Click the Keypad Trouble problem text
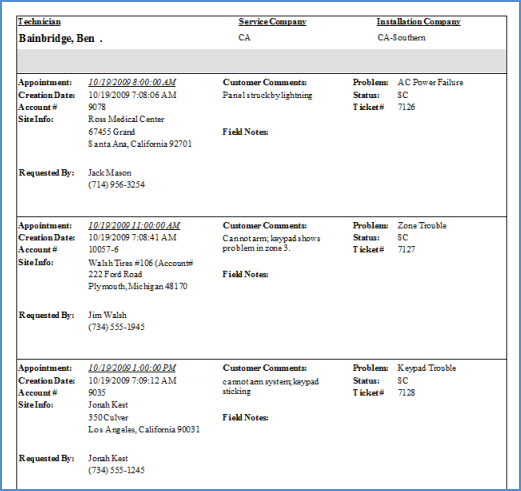 (x=427, y=368)
